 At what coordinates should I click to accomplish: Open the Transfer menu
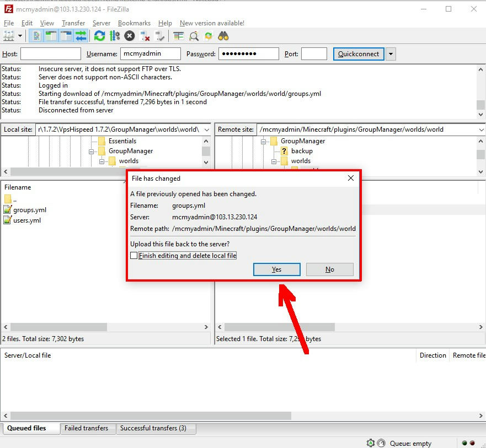[73, 23]
